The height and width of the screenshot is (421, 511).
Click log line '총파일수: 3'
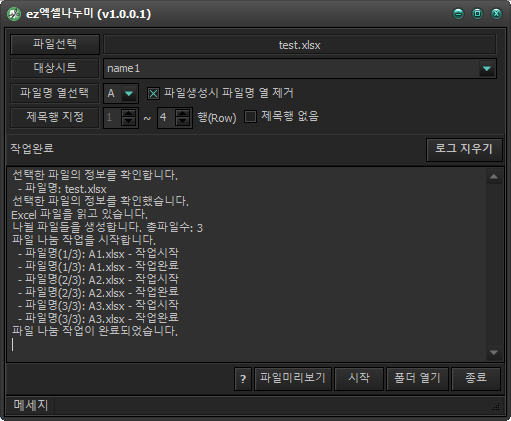174,228
